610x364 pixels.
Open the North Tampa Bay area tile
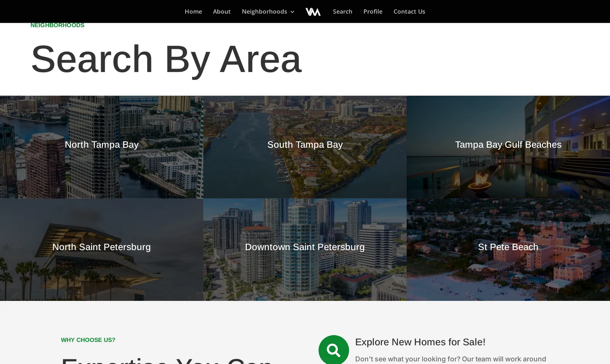click(101, 147)
